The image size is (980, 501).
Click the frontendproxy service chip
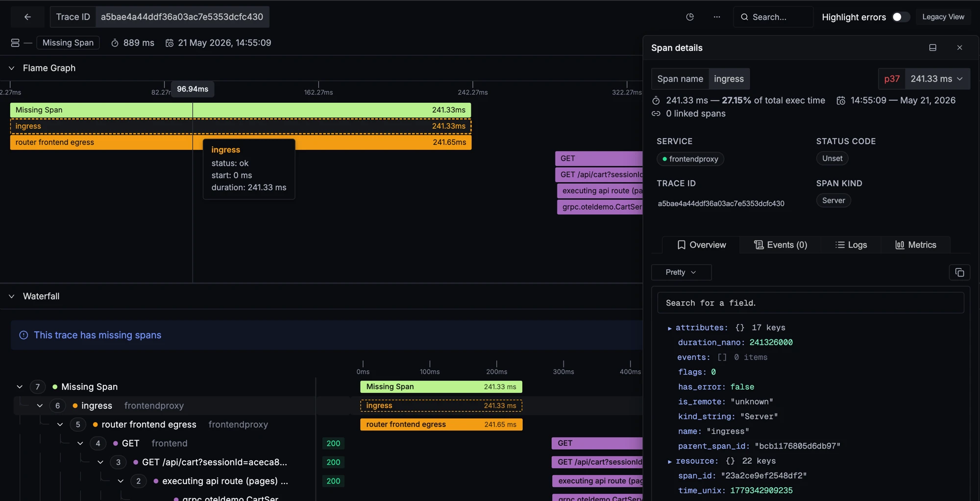click(x=690, y=159)
